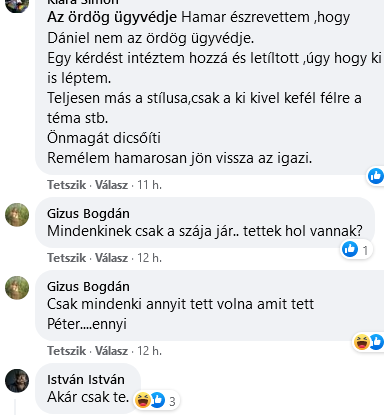View the like count on the 'Mindenkinek csak a szája jár' comment

[365, 250]
